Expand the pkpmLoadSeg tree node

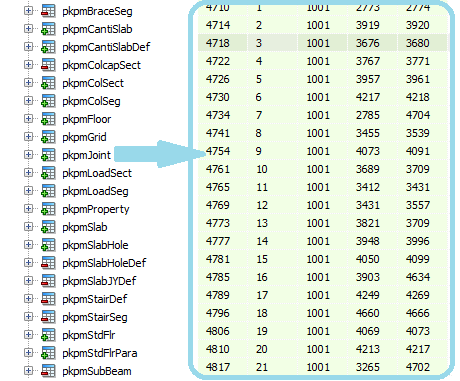[28, 191]
